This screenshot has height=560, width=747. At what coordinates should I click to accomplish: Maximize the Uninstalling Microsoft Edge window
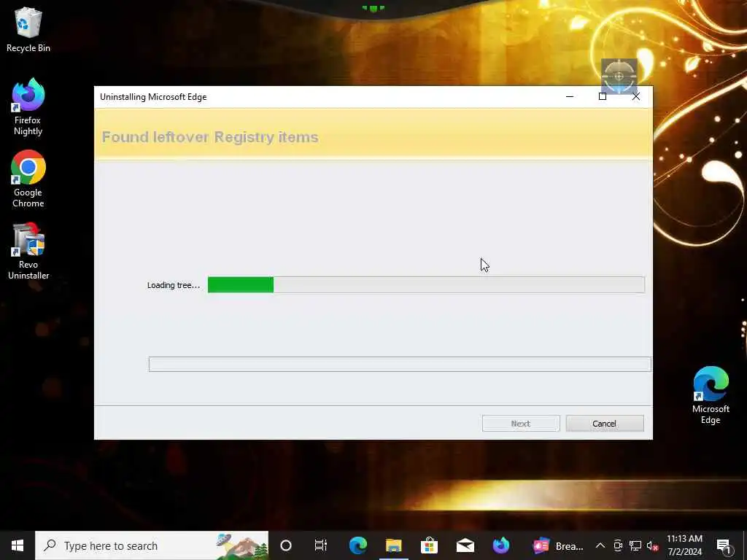point(603,97)
